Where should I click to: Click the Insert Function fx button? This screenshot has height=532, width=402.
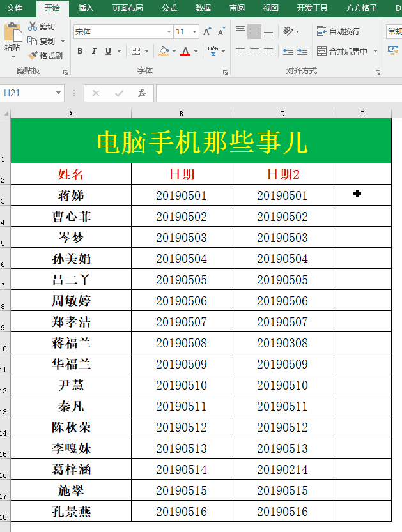pyautogui.click(x=142, y=93)
